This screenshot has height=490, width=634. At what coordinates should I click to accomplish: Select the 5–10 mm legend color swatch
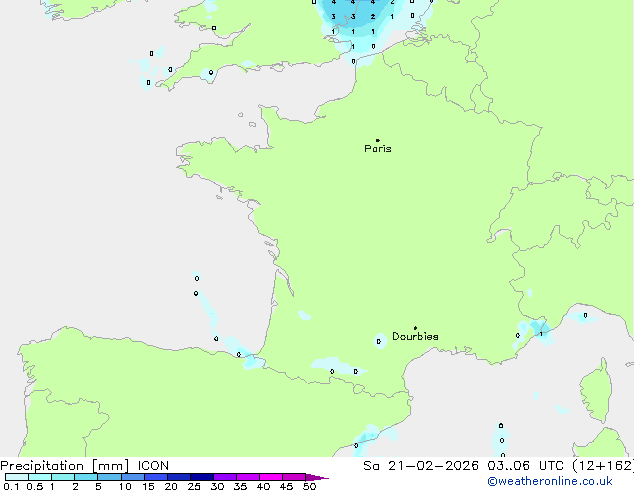coord(109,477)
